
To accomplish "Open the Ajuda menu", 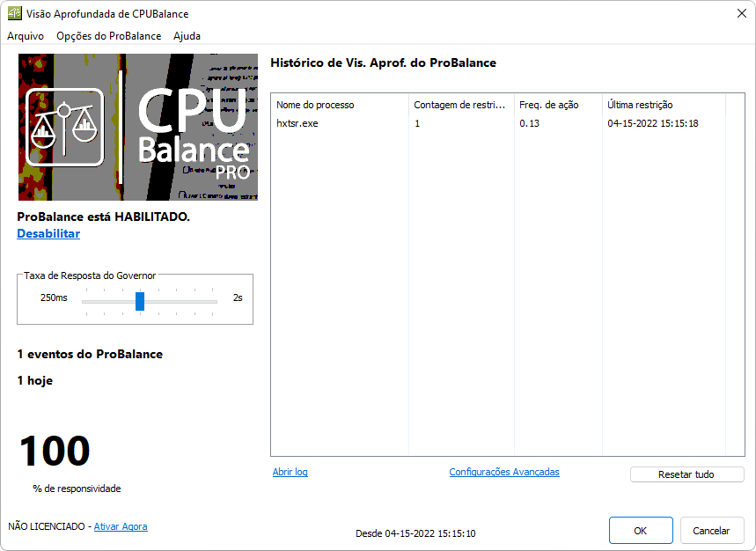I will coord(187,36).
